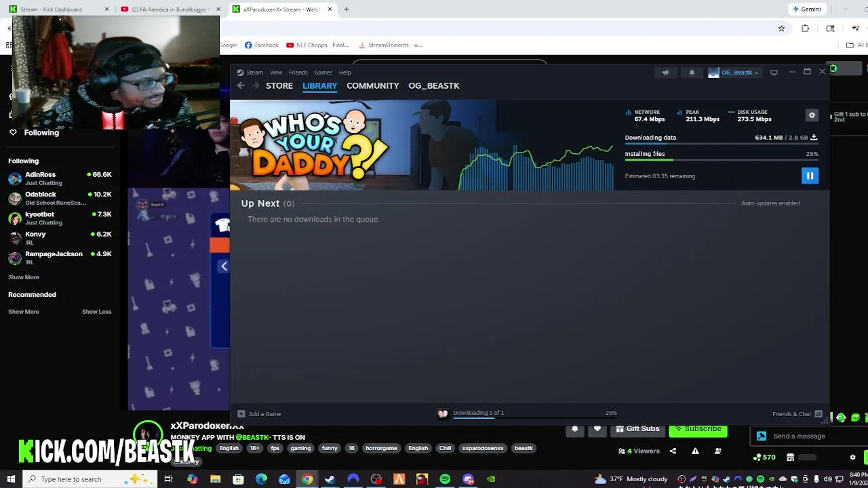Image resolution: width=868 pixels, height=488 pixels.
Task: Click Add a Game in Steam
Action: pos(259,413)
